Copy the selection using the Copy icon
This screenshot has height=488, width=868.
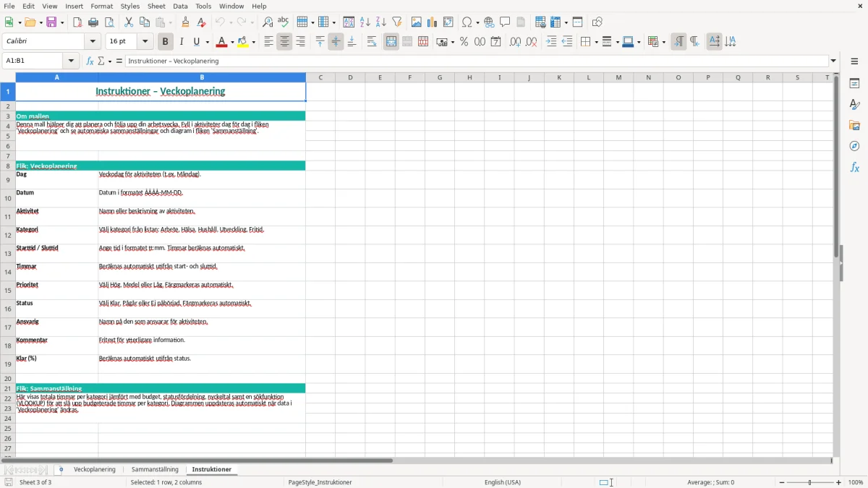pos(145,22)
